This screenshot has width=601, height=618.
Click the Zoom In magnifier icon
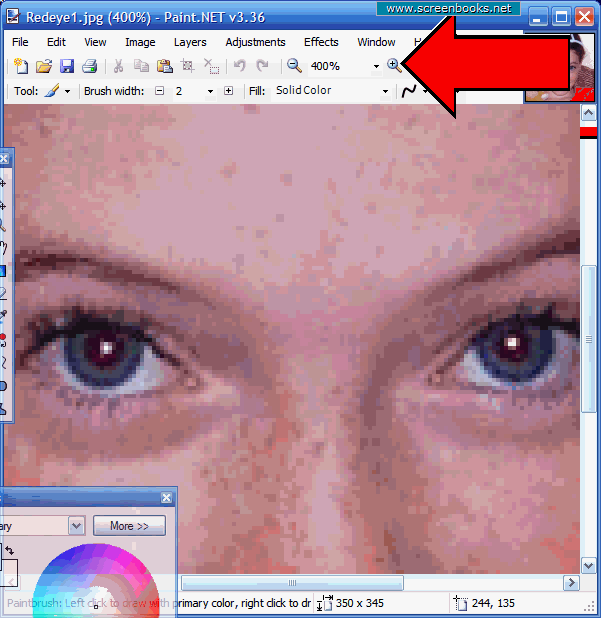click(x=394, y=66)
